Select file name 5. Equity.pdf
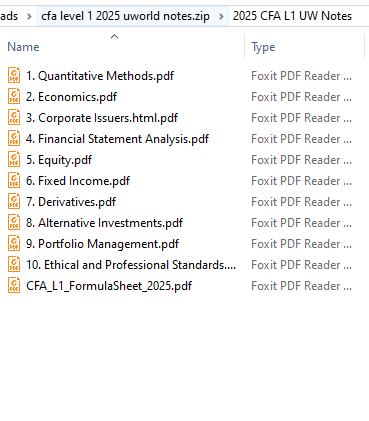369x421 pixels. 59,160
